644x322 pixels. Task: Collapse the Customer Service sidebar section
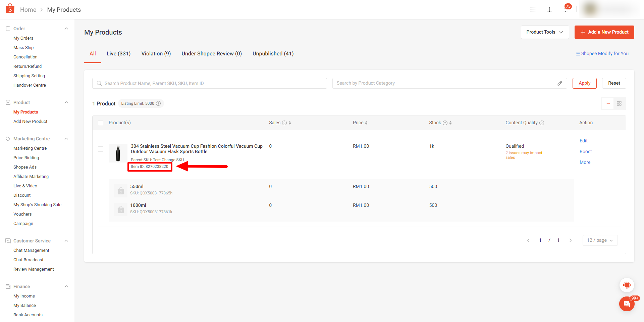[x=66, y=241]
